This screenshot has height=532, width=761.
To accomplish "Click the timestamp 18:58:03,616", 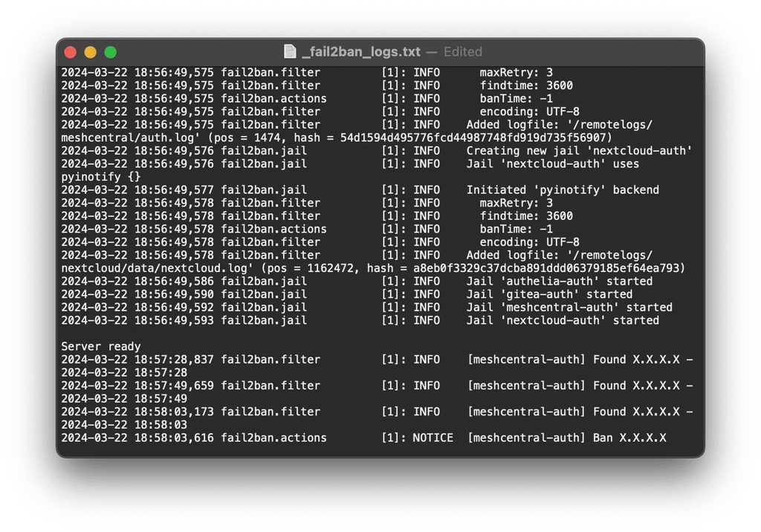I will click(x=174, y=438).
